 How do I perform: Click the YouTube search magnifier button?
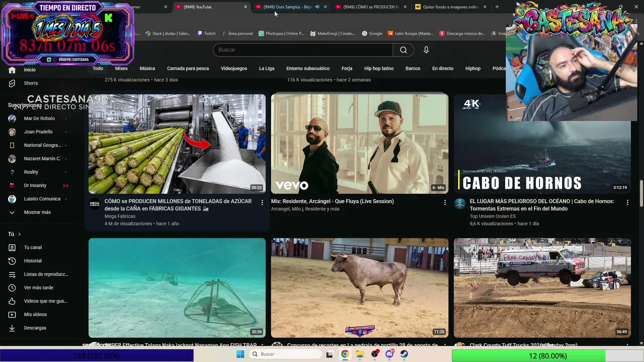tap(404, 50)
